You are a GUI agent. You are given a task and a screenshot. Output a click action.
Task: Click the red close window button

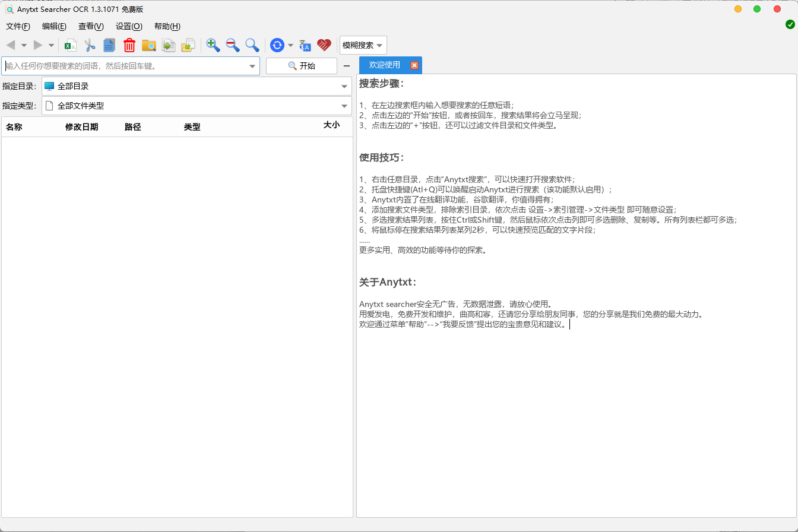(777, 9)
